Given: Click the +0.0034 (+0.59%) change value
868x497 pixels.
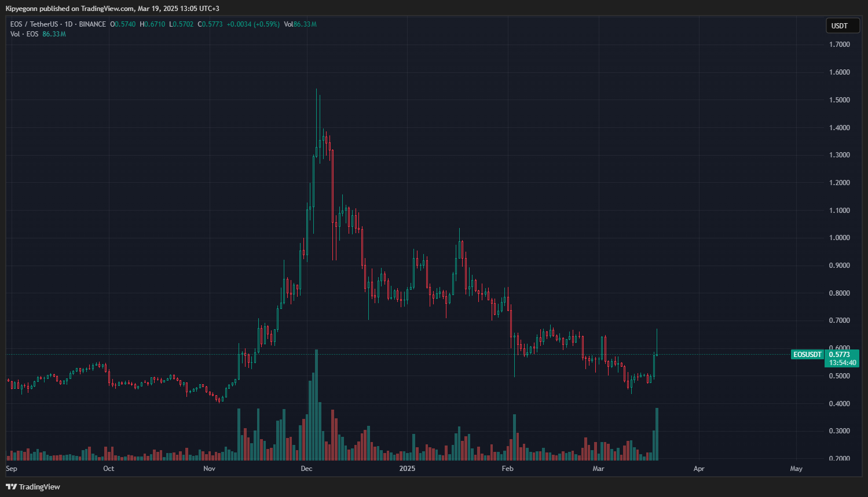Looking at the screenshot, I should point(253,24).
